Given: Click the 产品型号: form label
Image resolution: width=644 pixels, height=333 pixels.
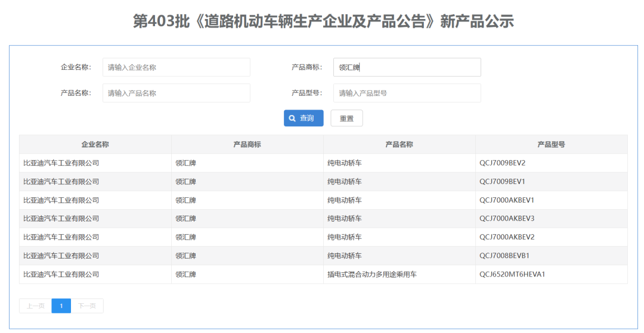Looking at the screenshot, I should 307,93.
